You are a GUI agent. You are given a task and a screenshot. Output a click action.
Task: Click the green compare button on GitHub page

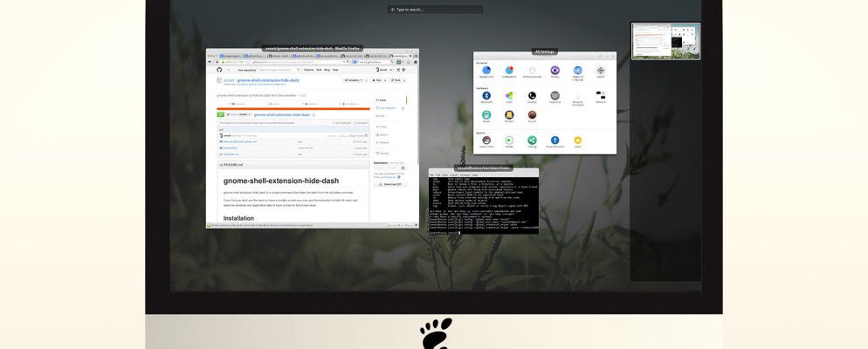click(x=220, y=114)
